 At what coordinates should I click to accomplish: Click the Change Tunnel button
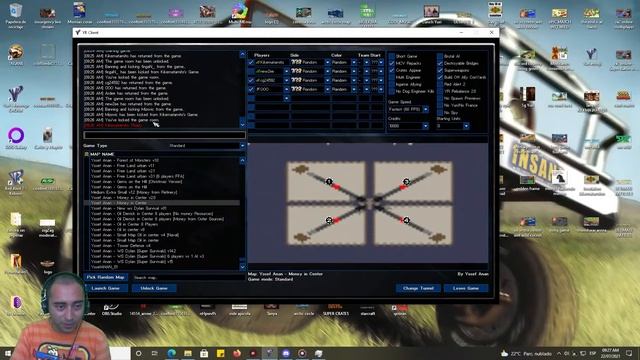point(418,288)
